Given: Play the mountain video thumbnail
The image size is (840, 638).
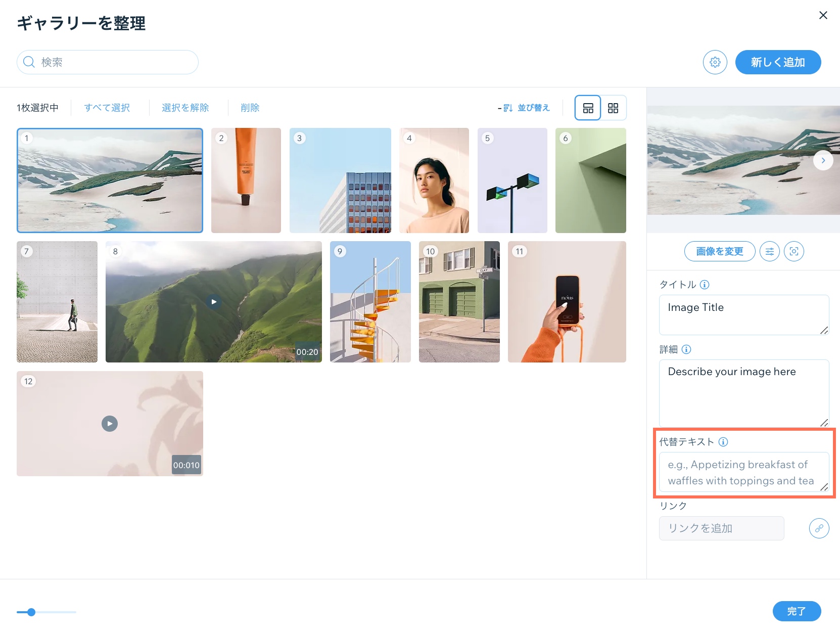Looking at the screenshot, I should 214,302.
